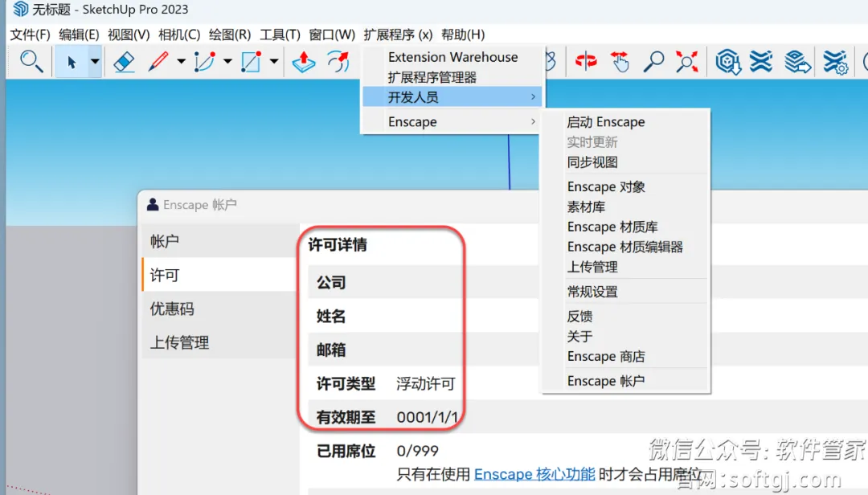Select the Arc drawing tool

(x=205, y=61)
